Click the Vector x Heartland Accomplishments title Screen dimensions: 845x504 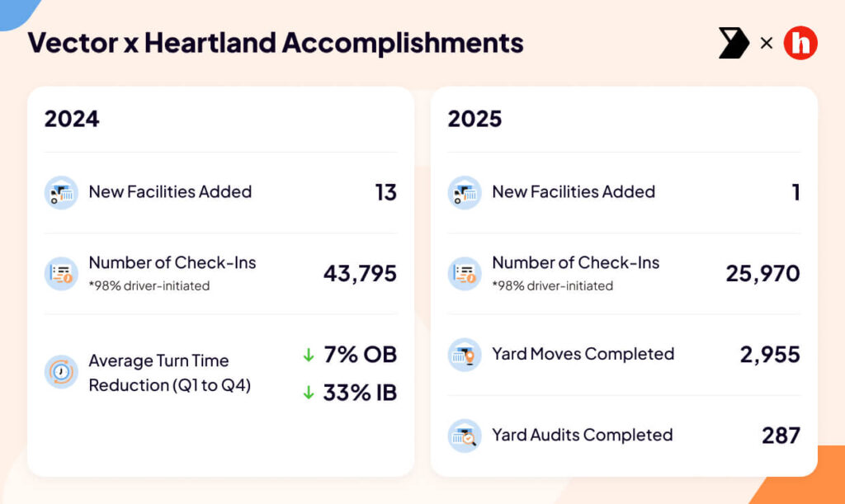pos(276,43)
